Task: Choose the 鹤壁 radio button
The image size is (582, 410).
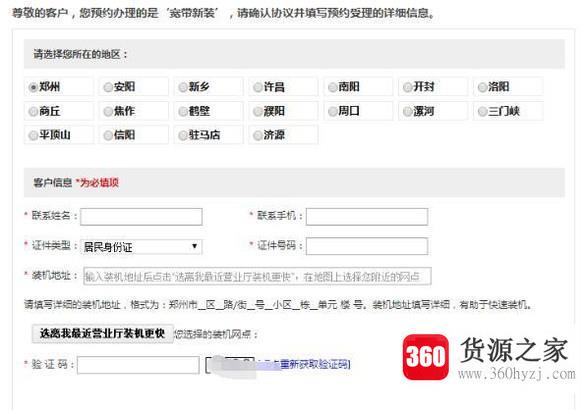Action: [x=183, y=111]
